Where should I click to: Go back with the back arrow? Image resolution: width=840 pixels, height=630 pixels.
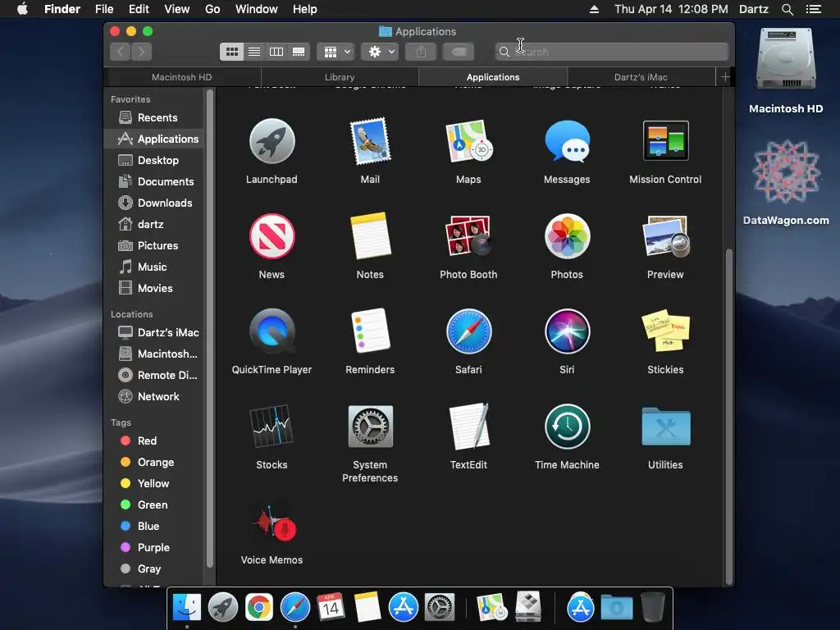coord(121,52)
